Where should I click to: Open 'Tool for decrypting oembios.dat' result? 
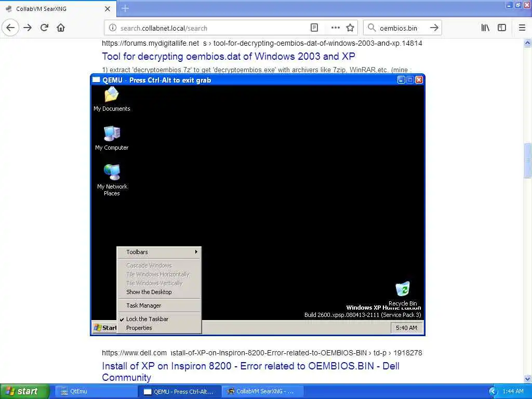(229, 56)
